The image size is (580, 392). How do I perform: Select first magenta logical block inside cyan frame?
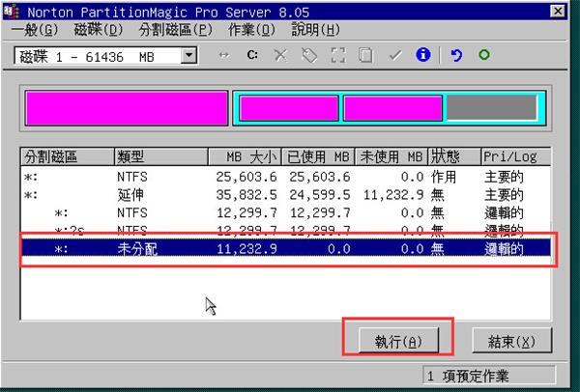289,108
